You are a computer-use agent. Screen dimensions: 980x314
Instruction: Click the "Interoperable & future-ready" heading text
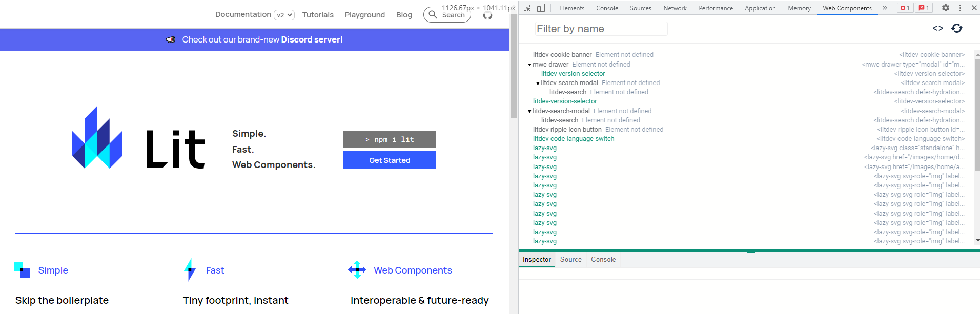(420, 300)
